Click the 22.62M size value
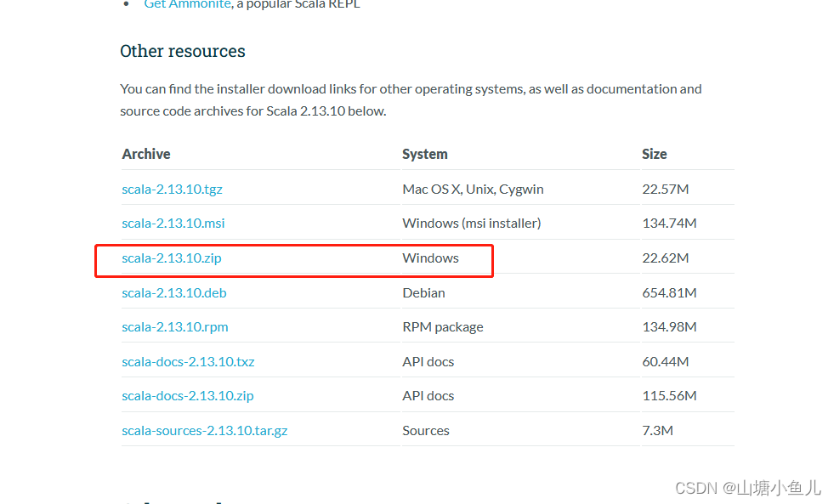This screenshot has height=504, width=834. click(666, 258)
